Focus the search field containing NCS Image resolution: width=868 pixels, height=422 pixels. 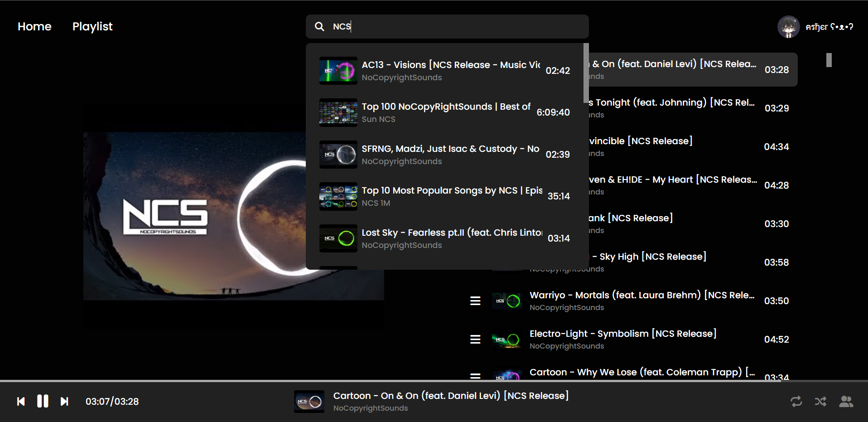point(447,27)
